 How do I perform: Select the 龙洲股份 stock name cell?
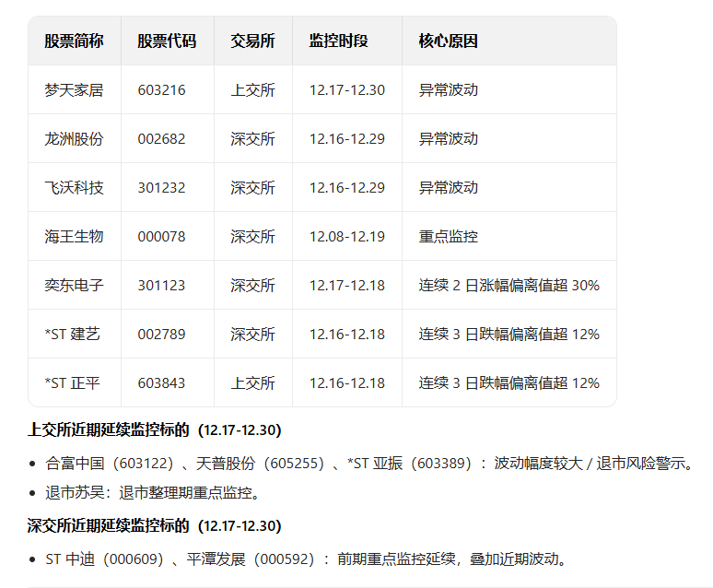pos(74,139)
